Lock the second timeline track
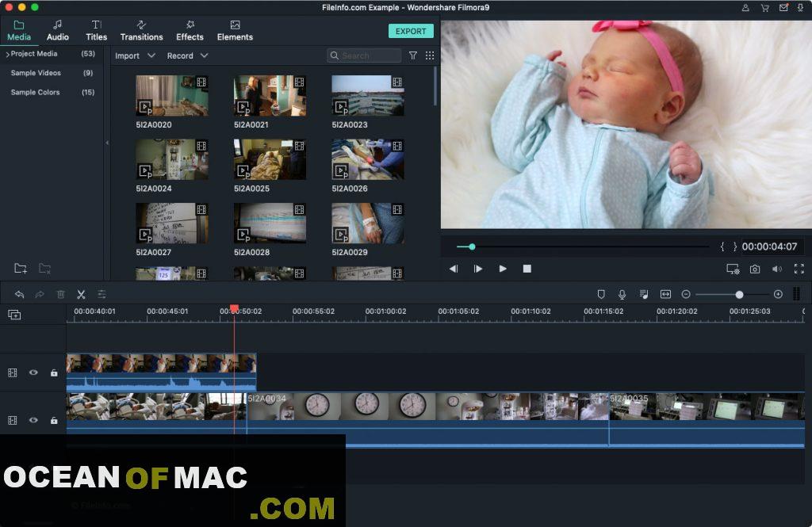 54,420
